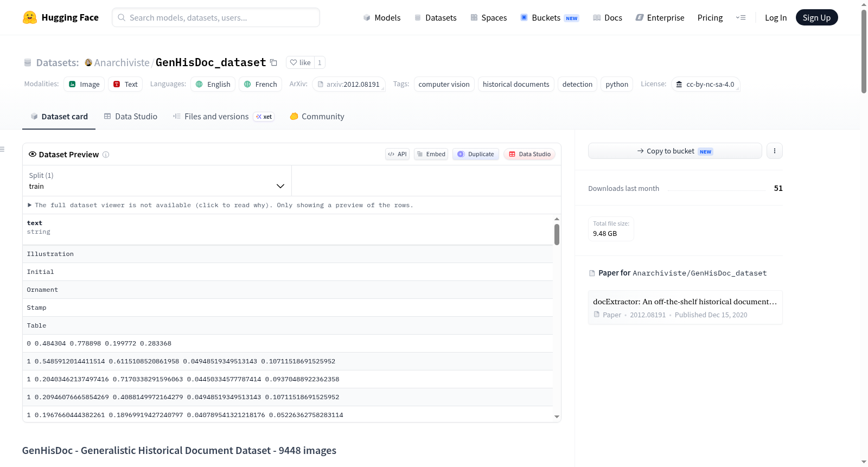Click the left sidebar table-of-contents icon

2,149
